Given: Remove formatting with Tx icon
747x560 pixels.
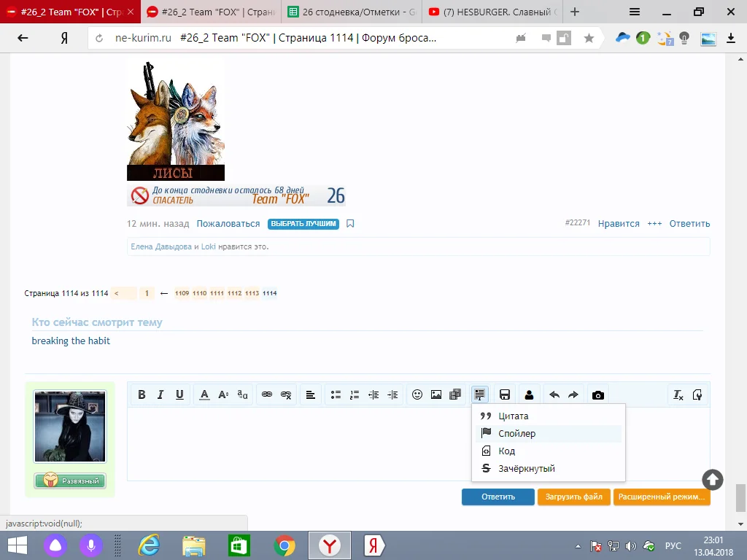Looking at the screenshot, I should [678, 394].
